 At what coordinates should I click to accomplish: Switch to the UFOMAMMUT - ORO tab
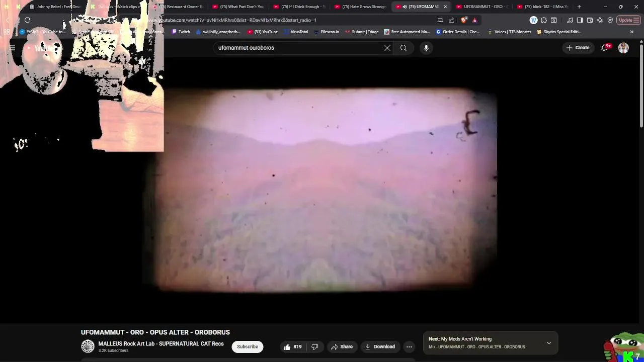482,7
